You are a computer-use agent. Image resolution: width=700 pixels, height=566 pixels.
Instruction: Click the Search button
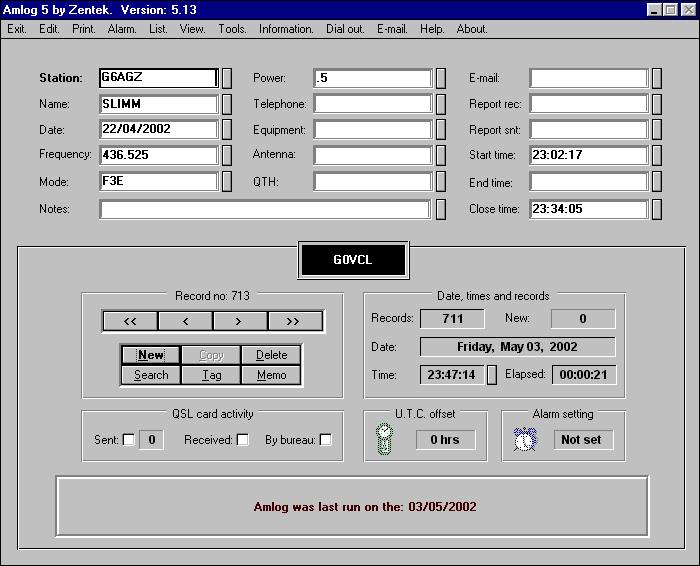pos(151,375)
